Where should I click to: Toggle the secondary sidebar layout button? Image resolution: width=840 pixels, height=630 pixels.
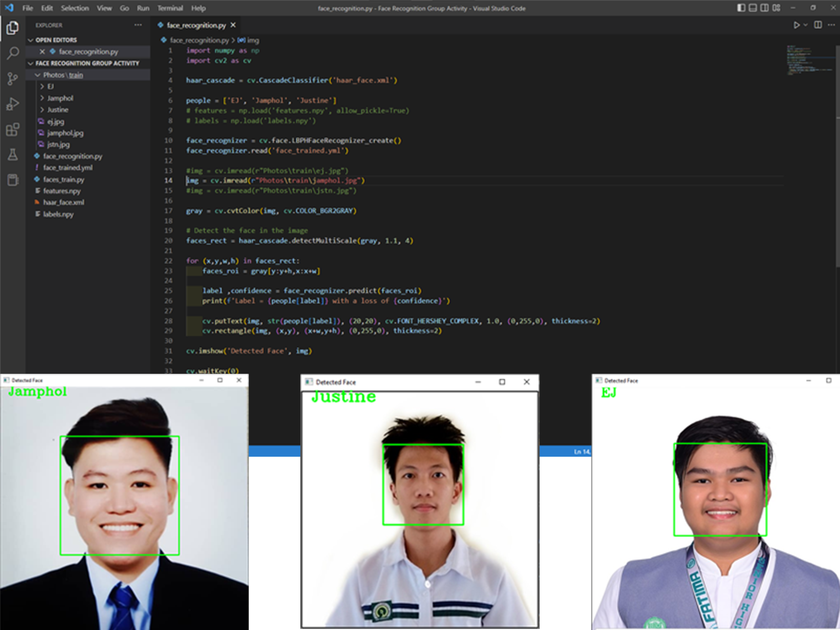coord(764,8)
